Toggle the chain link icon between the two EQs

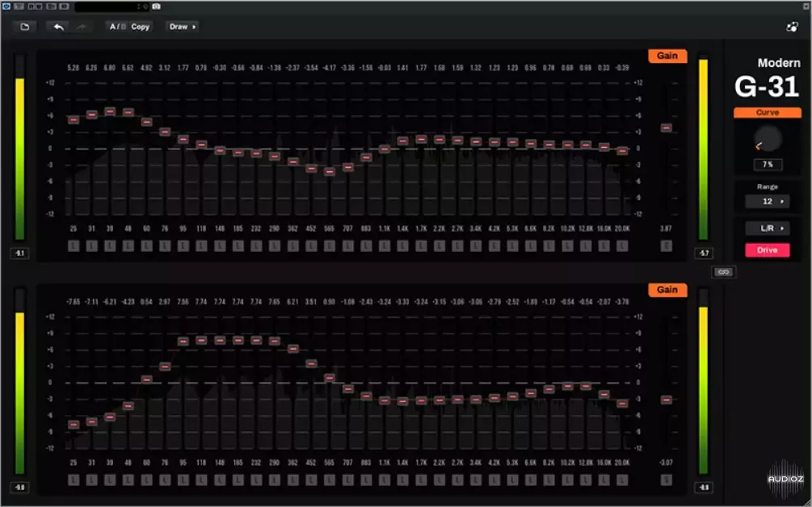pyautogui.click(x=723, y=271)
